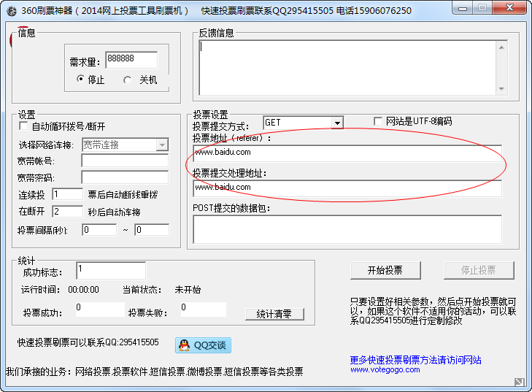Close the 360刷票神器 window
Screen dimensions: 532x392
pos(509,7)
